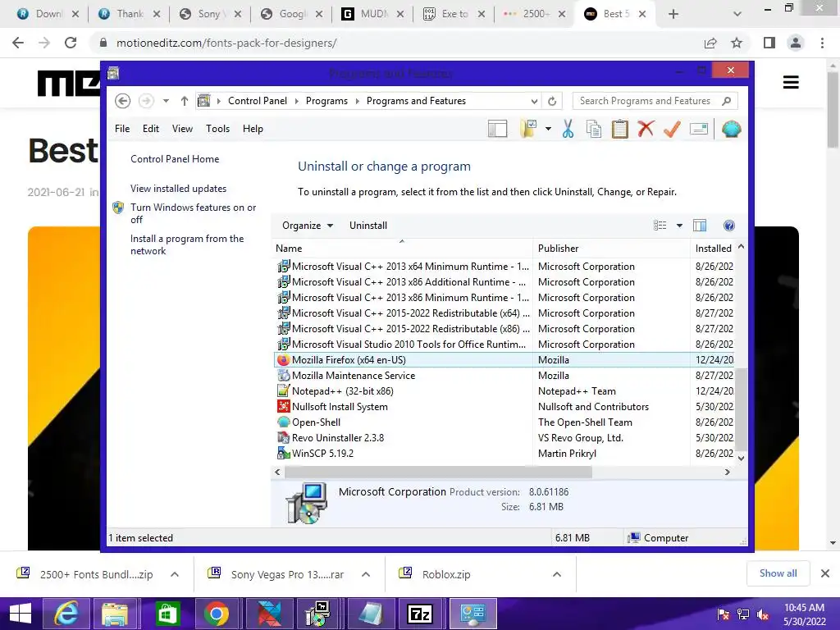840x630 pixels.
Task: Open the Chrome three-dot menu
Action: pos(822,43)
